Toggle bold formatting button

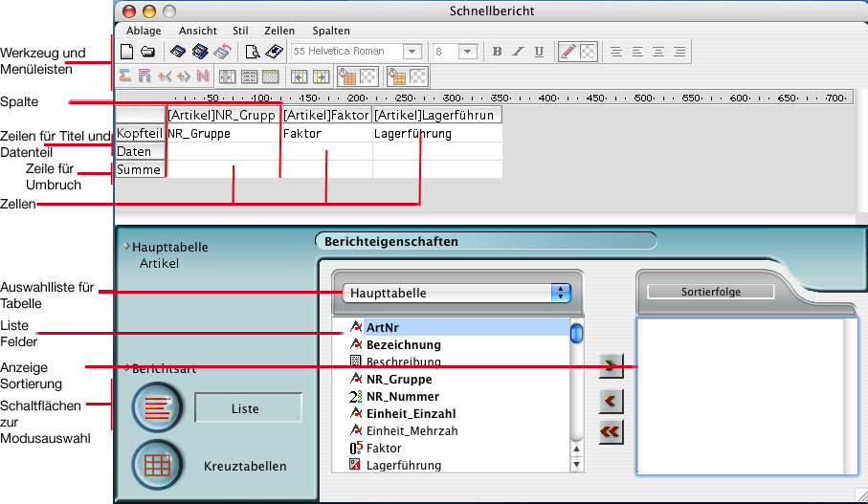click(497, 52)
